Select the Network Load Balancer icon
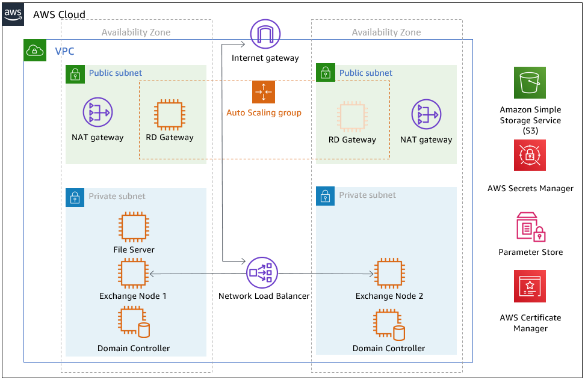Viewport: 588px width, 383px height. click(262, 272)
